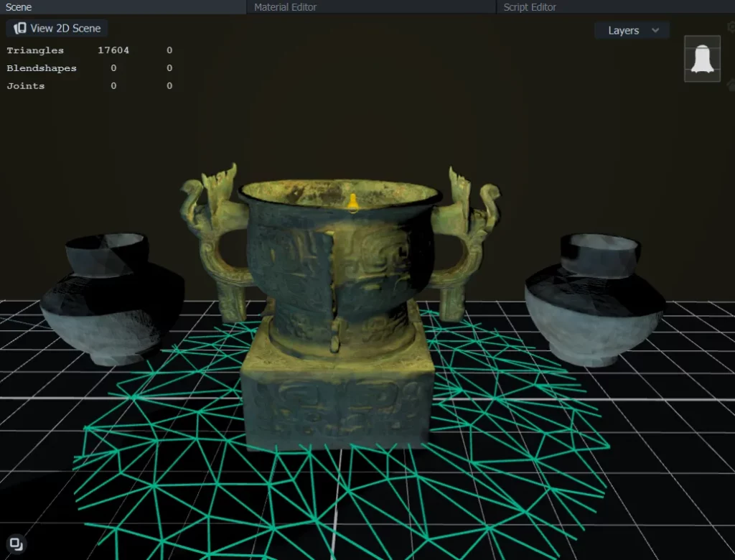Click the View 2D Scene button
Viewport: 735px width, 560px height.
pos(57,28)
